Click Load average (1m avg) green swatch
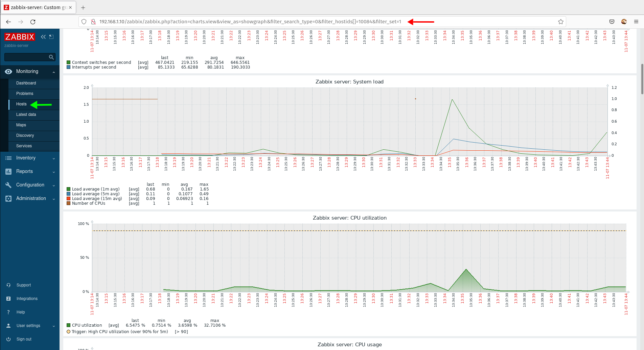Screen dimensions: 644x350 click(69, 189)
